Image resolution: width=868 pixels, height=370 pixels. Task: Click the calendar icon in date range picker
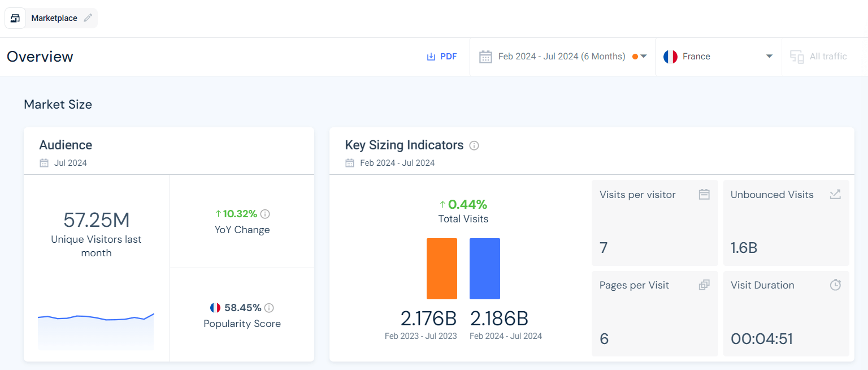tap(485, 57)
